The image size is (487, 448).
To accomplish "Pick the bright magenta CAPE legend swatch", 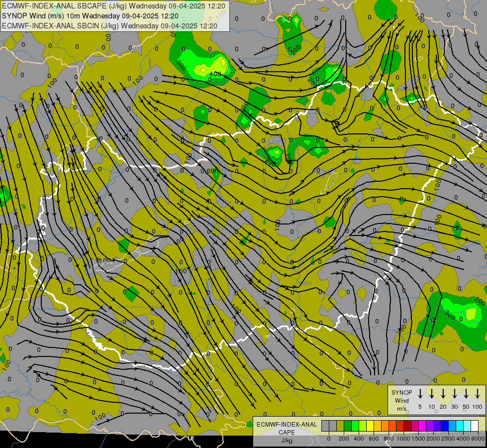I will click(x=422, y=426).
